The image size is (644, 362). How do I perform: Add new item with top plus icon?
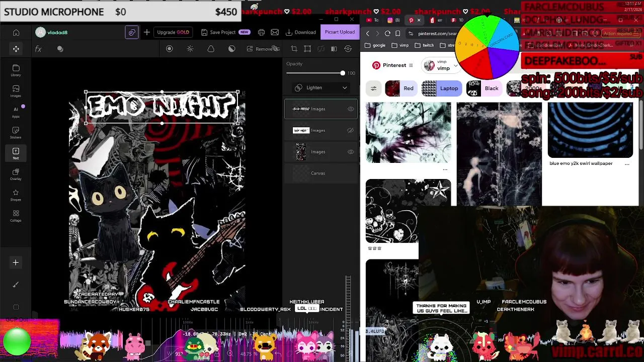click(146, 33)
